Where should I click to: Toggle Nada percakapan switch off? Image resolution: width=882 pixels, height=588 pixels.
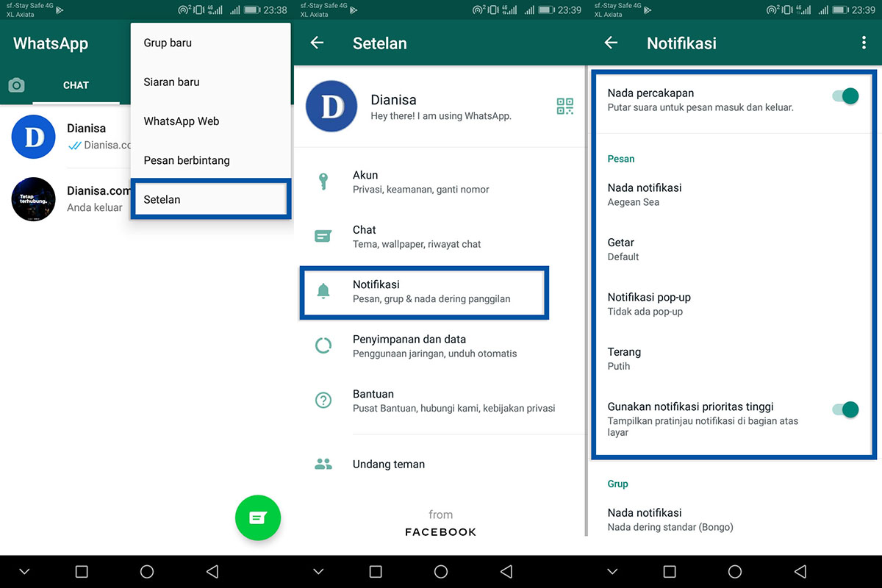846,96
